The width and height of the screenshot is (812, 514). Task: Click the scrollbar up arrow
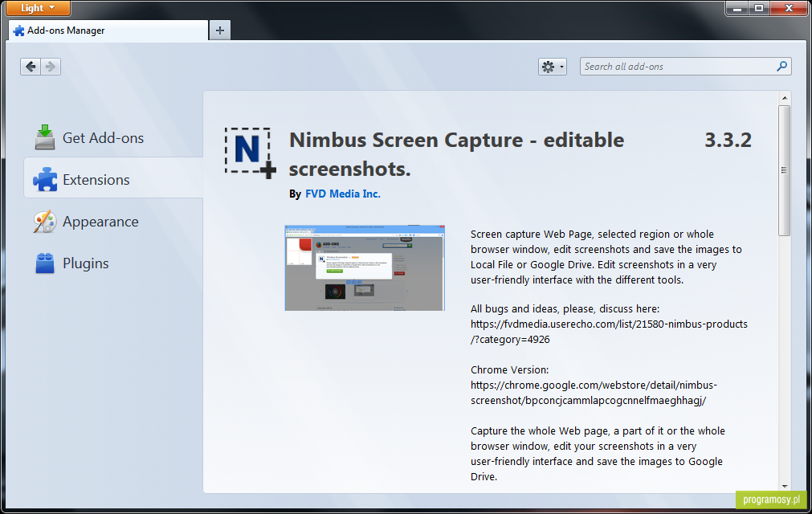pyautogui.click(x=785, y=98)
